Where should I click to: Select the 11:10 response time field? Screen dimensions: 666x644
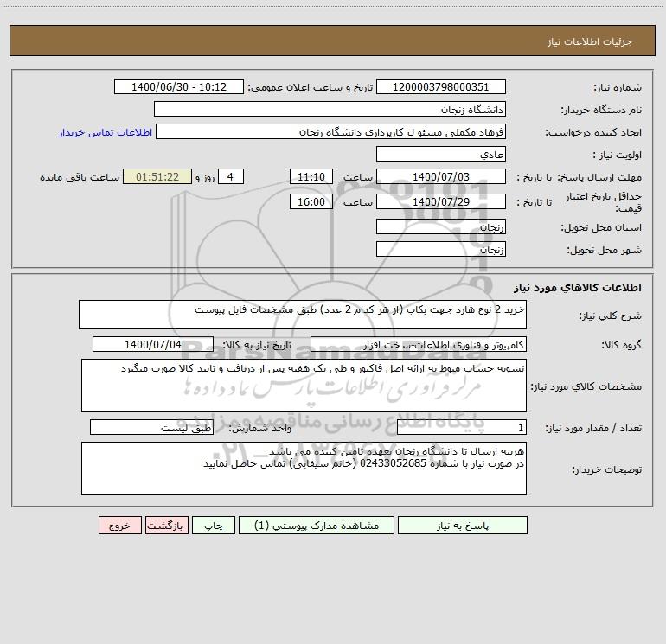click(311, 176)
